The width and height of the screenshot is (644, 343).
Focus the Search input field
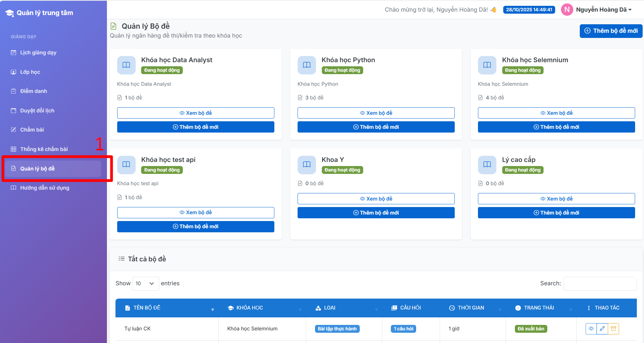(600, 284)
